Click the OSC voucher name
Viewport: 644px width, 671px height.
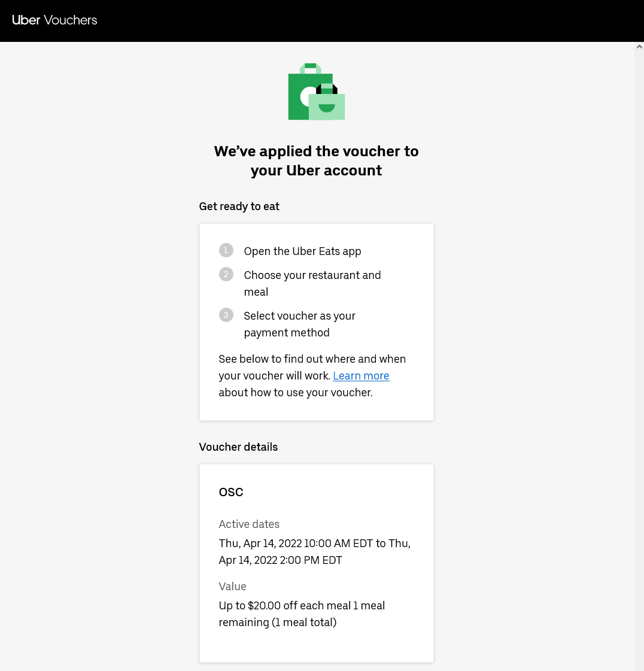click(231, 493)
